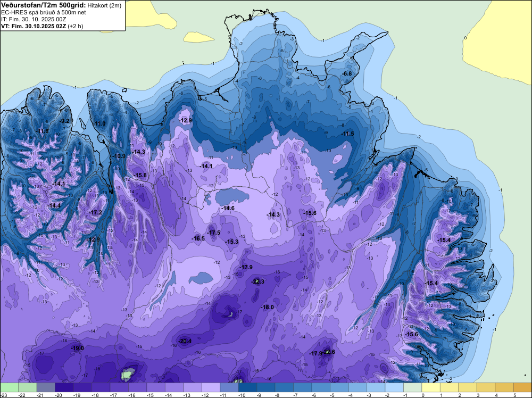Select the orange legend swatch labeled 5
The image size is (532, 398).
coord(522,387)
